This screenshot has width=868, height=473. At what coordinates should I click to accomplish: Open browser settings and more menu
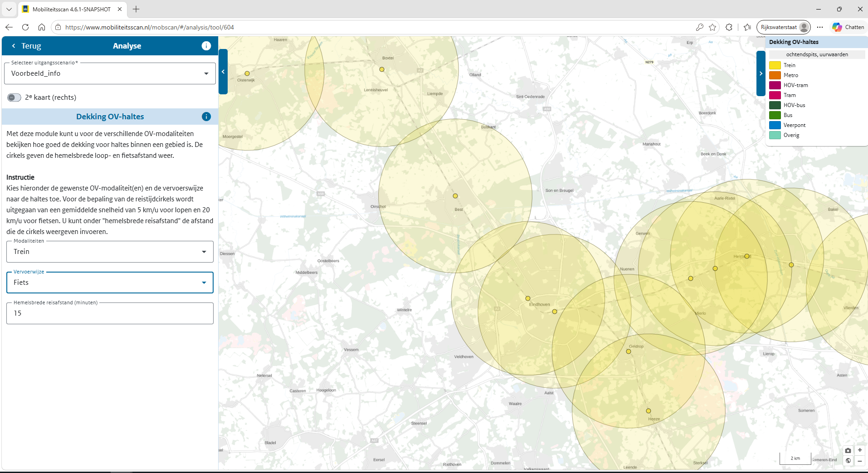820,27
